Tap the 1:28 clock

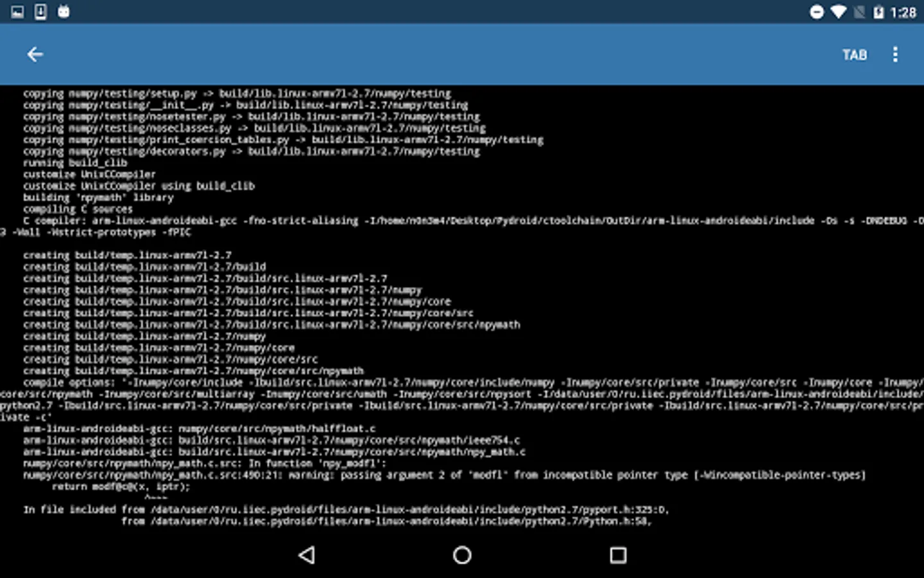click(903, 12)
